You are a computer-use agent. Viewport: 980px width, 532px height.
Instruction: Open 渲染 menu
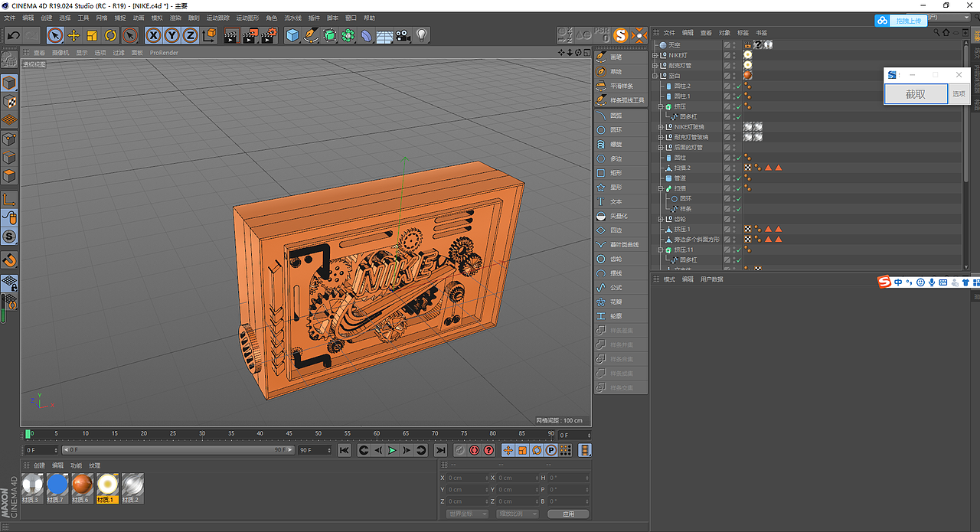click(175, 18)
